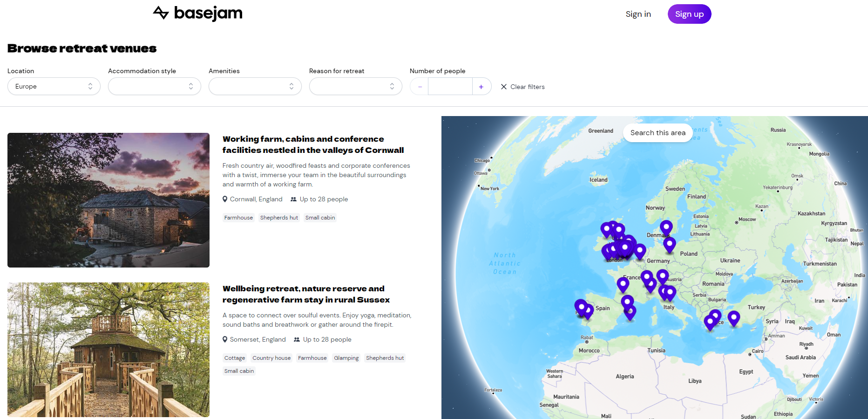Image resolution: width=868 pixels, height=419 pixels.
Task: Click the Glamping tag
Action: 346,358
